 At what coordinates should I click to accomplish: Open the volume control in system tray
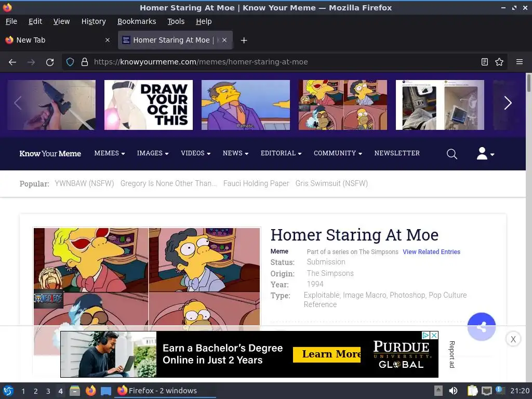pos(453,391)
